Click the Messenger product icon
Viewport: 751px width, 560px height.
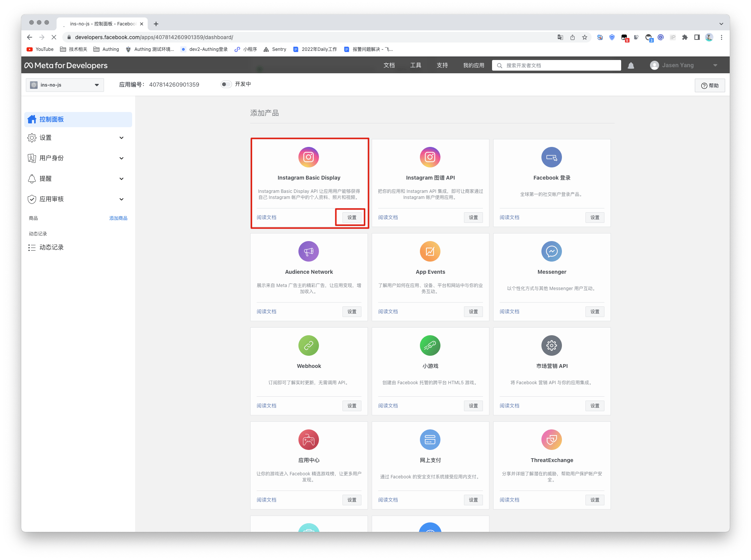click(551, 251)
